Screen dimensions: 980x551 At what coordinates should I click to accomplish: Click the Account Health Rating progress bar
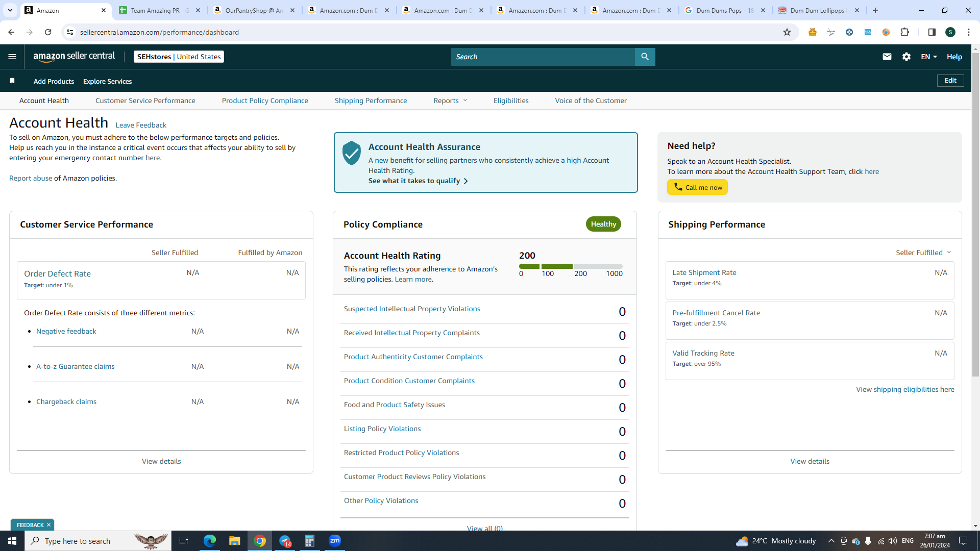(571, 266)
